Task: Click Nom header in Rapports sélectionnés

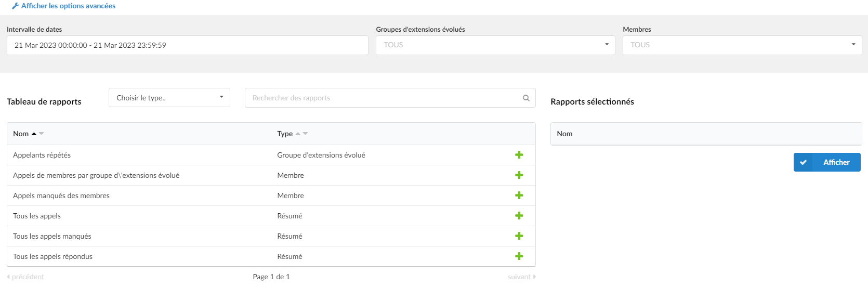Action: tap(564, 134)
